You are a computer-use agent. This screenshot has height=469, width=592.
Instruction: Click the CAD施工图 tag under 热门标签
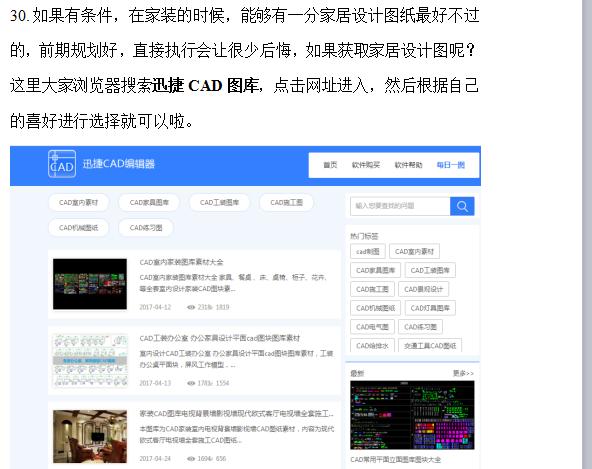click(x=372, y=289)
